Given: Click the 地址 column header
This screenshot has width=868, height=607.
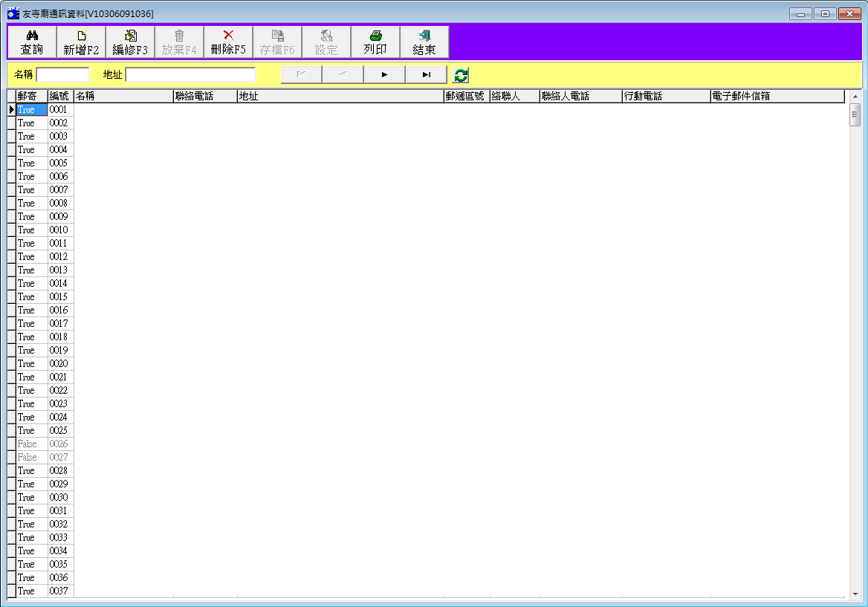Looking at the screenshot, I should tap(340, 97).
